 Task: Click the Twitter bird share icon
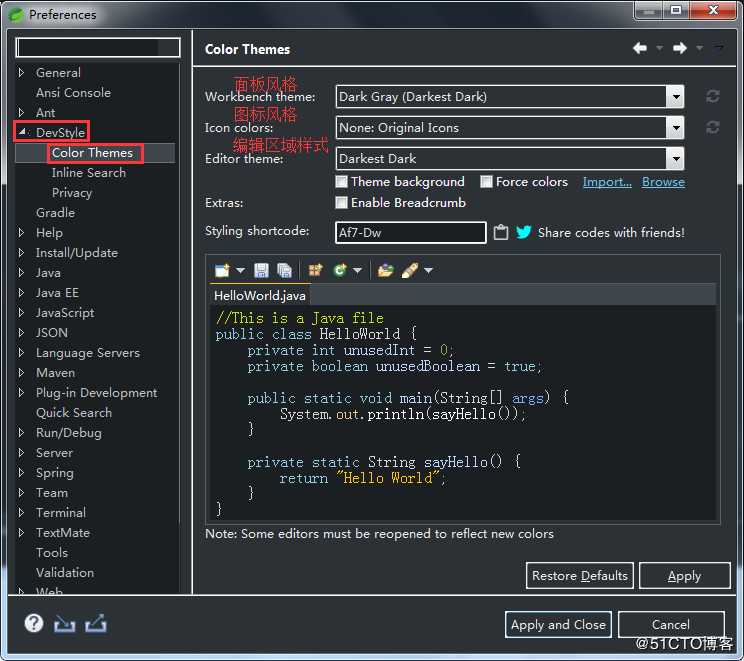coord(524,232)
